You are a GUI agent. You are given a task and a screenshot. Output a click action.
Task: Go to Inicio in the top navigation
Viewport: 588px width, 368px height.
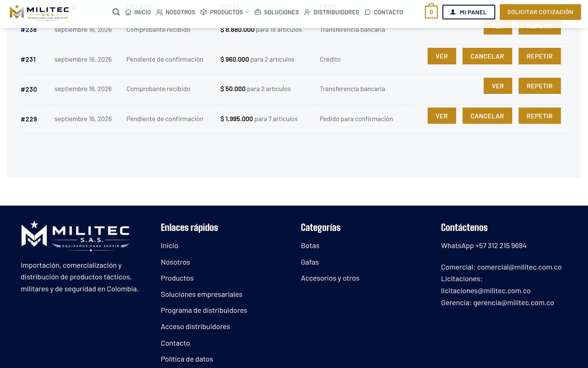tap(138, 12)
